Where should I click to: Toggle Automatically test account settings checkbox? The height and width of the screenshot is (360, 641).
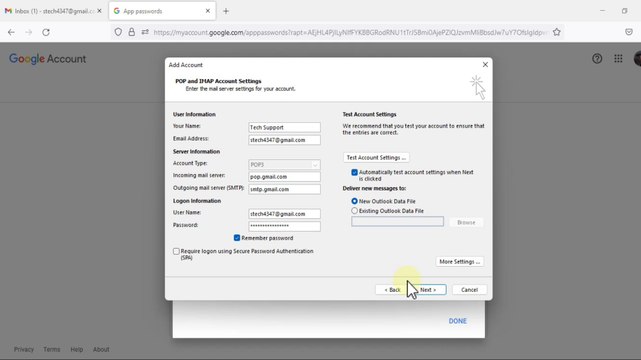click(x=354, y=172)
